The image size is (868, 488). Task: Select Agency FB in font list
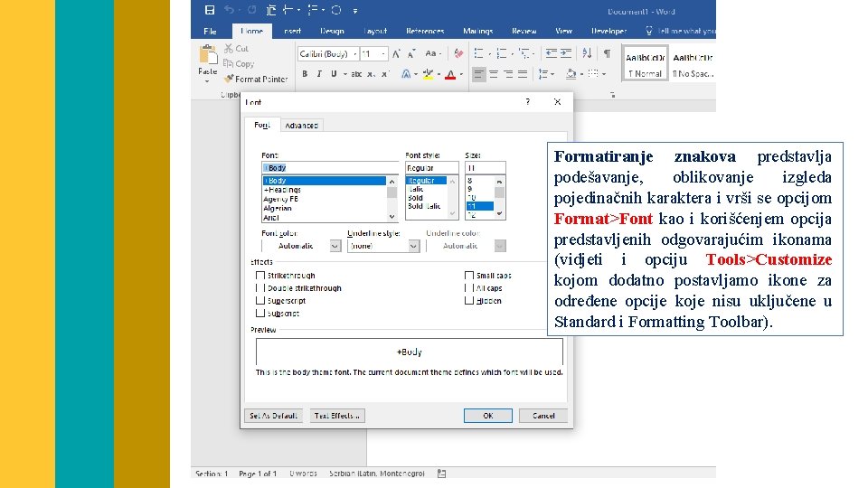(280, 199)
